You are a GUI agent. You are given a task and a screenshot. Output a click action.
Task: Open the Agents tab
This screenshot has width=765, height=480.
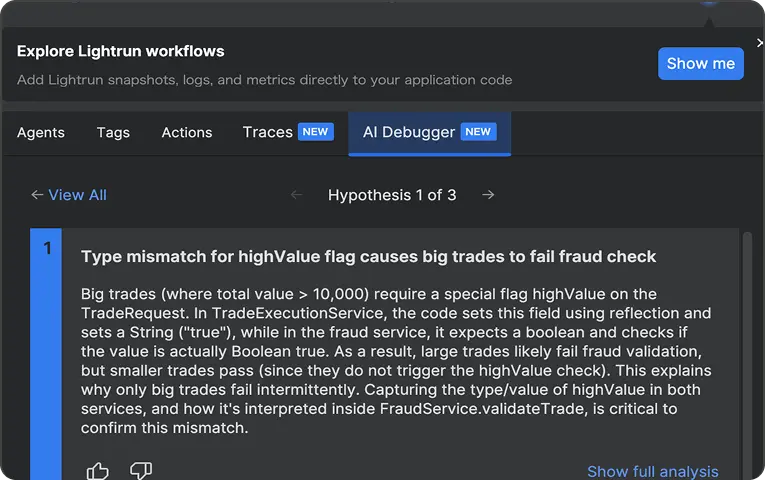tap(41, 132)
